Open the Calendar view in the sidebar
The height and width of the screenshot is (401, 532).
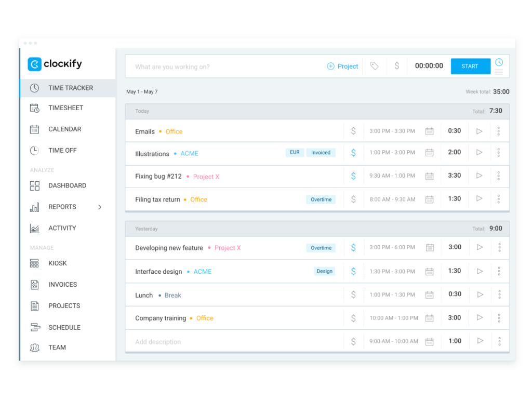point(64,129)
